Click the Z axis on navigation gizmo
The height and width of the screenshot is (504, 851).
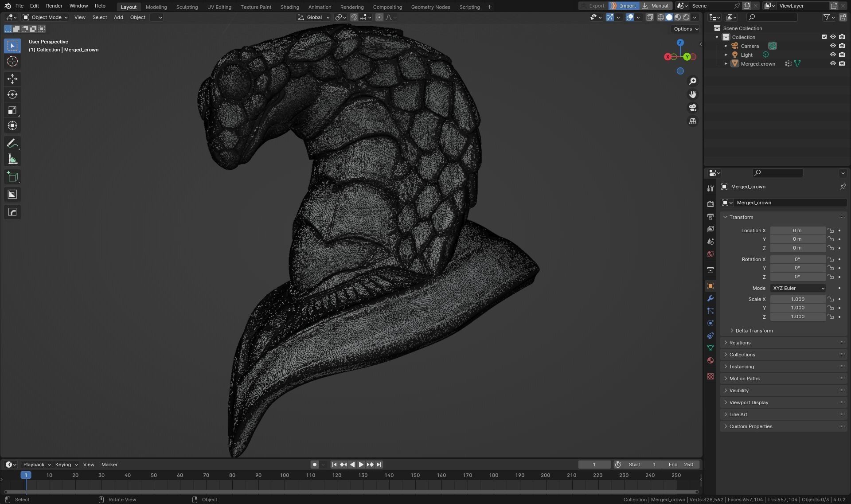(x=680, y=43)
